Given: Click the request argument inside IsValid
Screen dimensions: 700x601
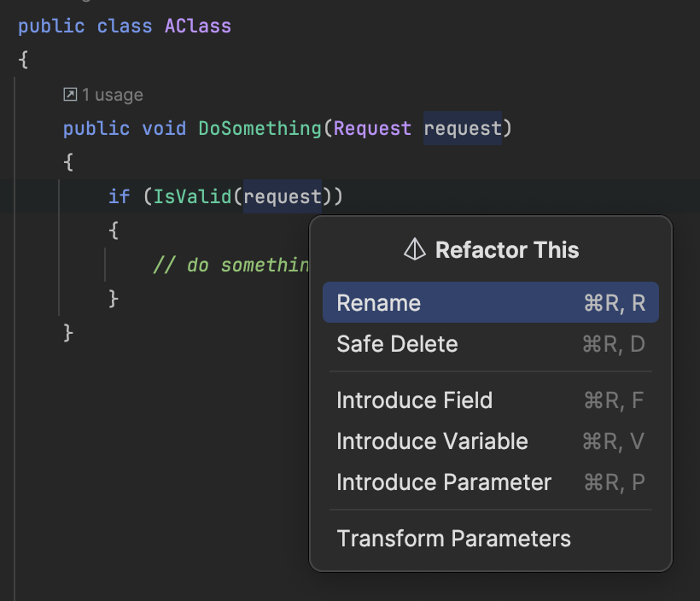Looking at the screenshot, I should 283,197.
